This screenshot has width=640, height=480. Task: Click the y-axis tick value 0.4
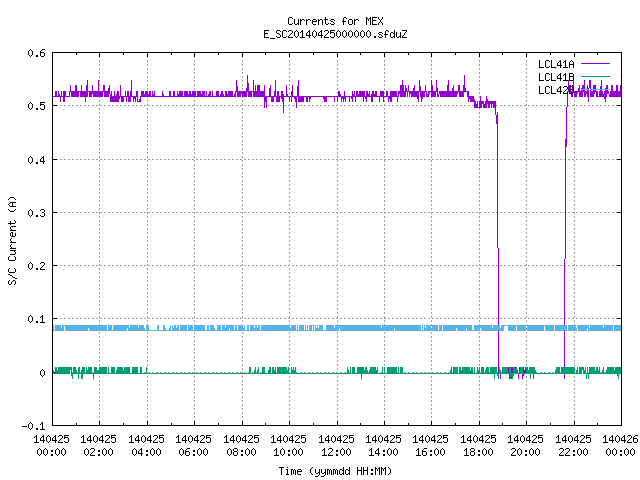click(36, 160)
